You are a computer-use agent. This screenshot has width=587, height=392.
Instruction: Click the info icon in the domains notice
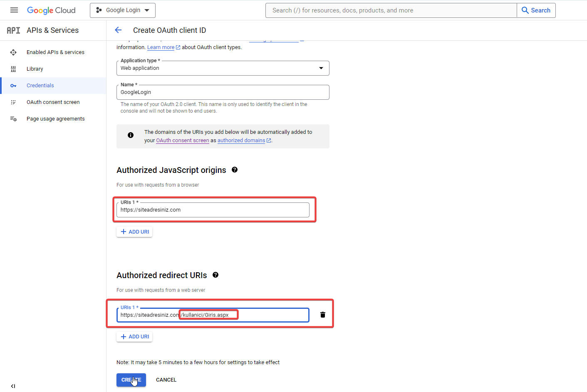[x=131, y=135]
